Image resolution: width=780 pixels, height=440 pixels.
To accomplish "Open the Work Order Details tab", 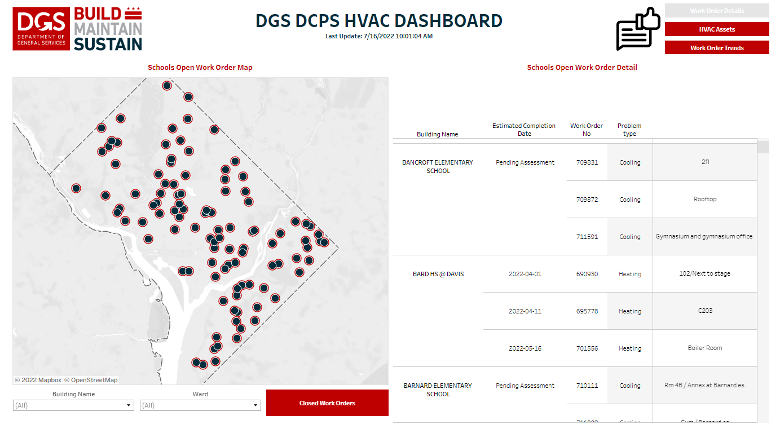I will pos(717,10).
